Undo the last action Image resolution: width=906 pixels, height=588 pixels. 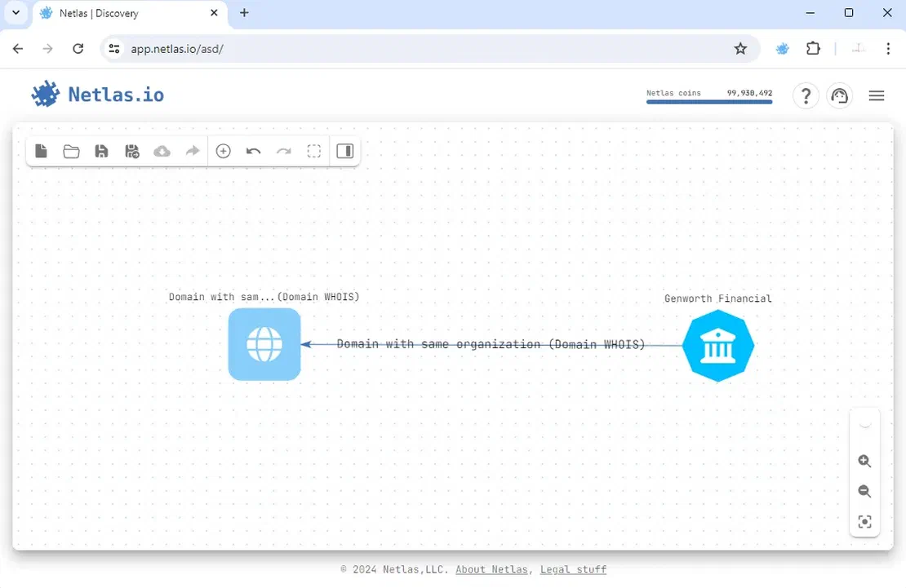[x=253, y=152]
